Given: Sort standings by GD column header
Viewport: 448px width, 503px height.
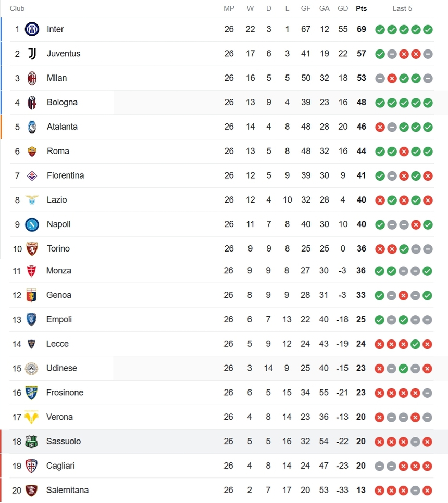Looking at the screenshot, I should coord(342,8).
